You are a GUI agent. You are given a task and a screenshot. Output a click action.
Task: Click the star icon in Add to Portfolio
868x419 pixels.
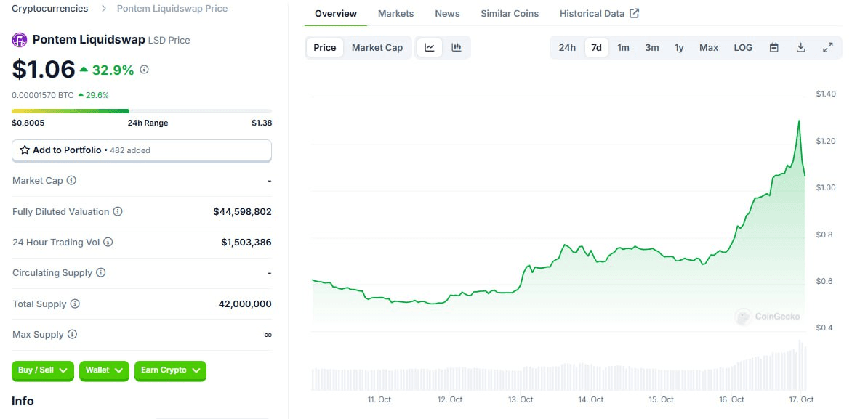[x=25, y=150]
